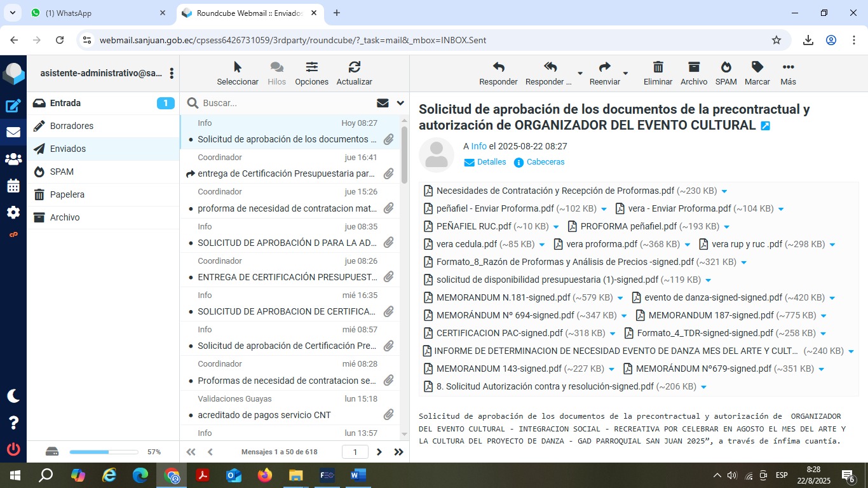Toggle dark mode moon icon
Viewport: 868px width, 488px height.
coord(13,396)
